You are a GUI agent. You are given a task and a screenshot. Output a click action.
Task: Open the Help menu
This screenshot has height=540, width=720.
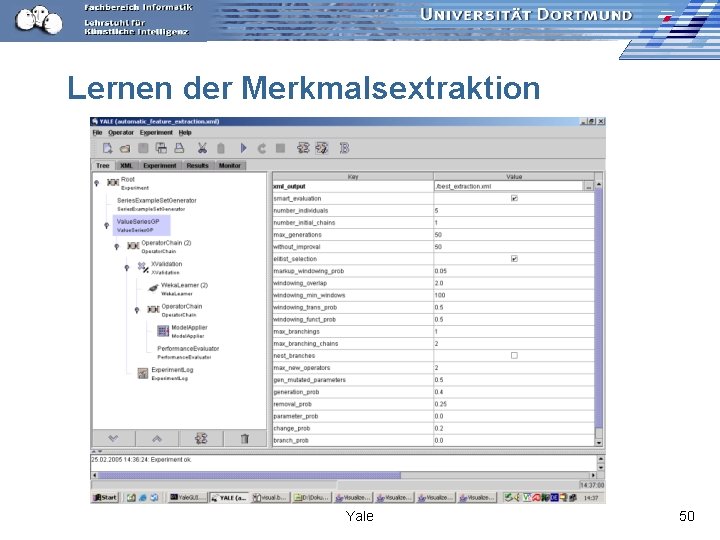[185, 133]
